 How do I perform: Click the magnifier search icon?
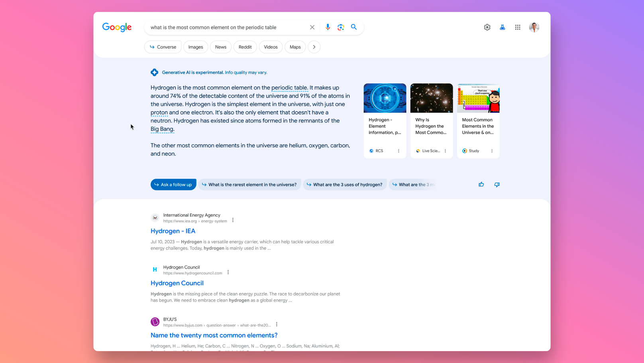pos(354,27)
